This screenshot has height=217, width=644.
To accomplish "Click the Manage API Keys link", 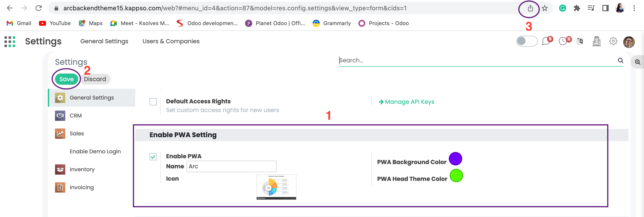I will 409,102.
